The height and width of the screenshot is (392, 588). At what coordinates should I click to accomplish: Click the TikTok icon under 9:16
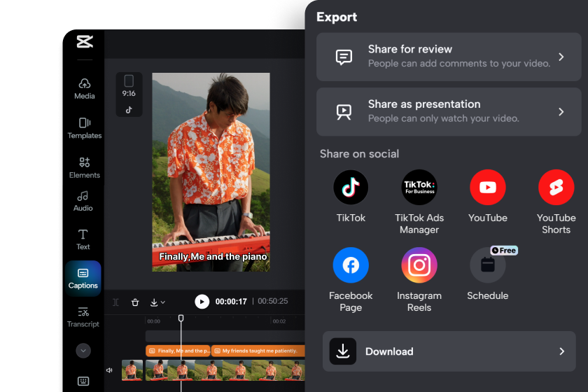(x=129, y=110)
